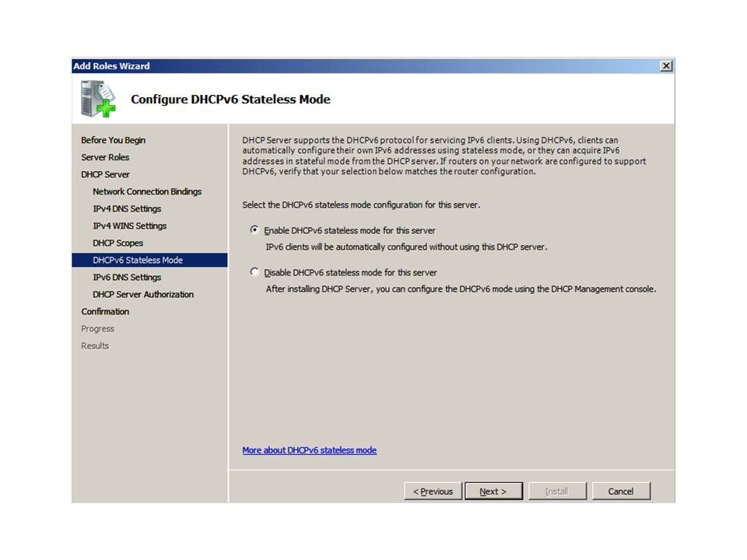
Task: Click the disabled Install button
Action: point(557,491)
